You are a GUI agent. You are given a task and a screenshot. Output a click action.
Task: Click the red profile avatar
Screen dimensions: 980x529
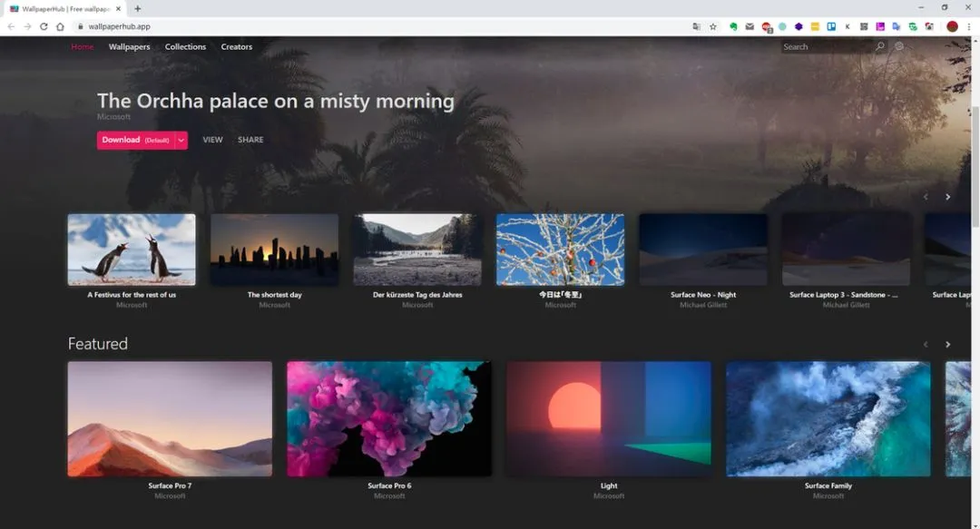952,26
